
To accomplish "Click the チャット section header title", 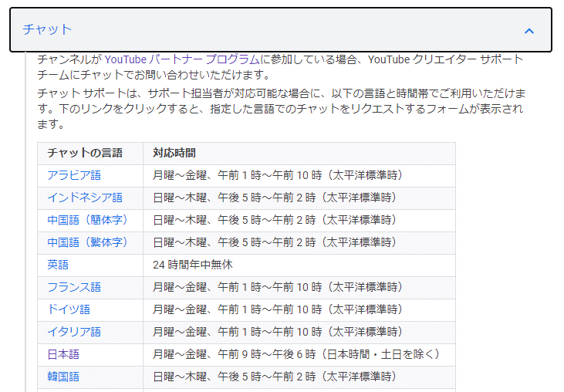I will [x=47, y=29].
